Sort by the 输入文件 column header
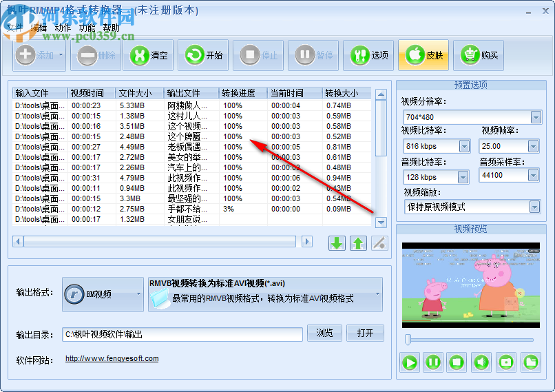 click(x=40, y=93)
